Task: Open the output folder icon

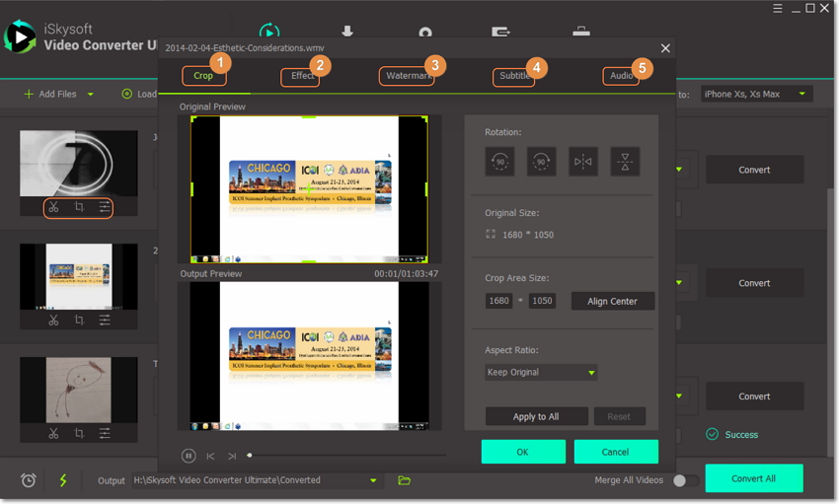Action: (x=404, y=480)
